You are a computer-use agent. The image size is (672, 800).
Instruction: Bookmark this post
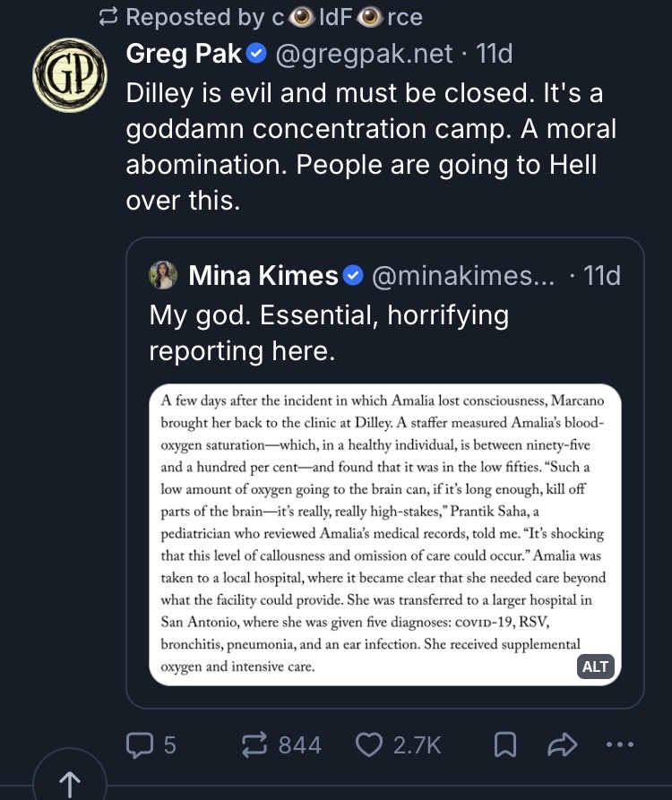tap(504, 744)
